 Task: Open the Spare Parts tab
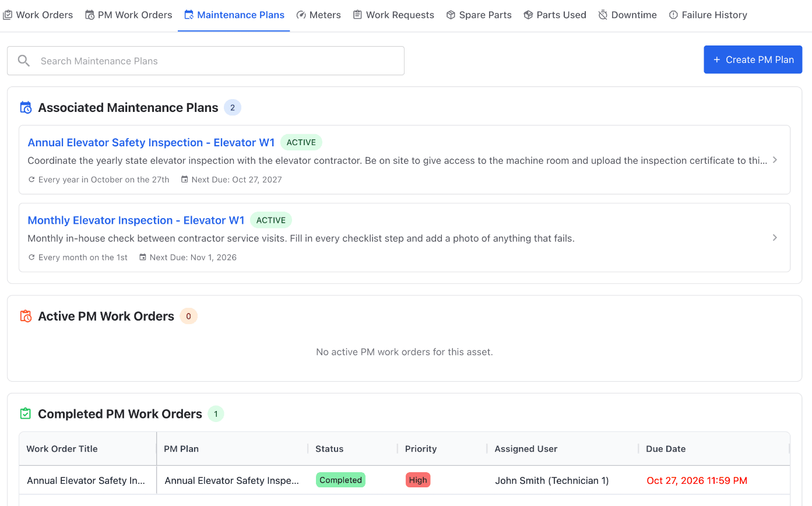479,15
